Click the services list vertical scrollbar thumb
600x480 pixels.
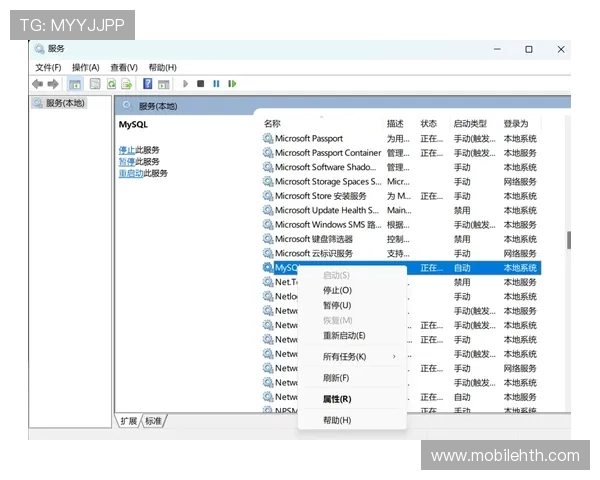[569, 240]
